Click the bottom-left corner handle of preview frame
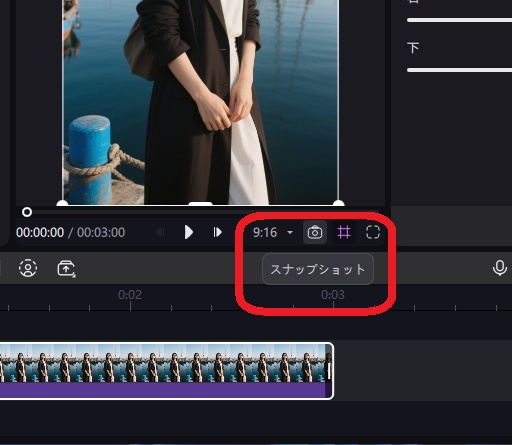Image resolution: width=512 pixels, height=445 pixels. [x=62, y=203]
